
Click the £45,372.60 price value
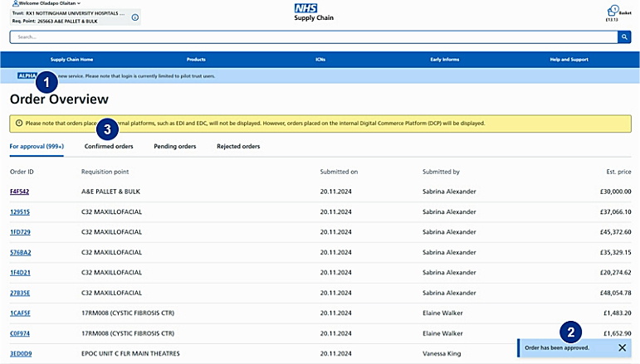pos(615,232)
